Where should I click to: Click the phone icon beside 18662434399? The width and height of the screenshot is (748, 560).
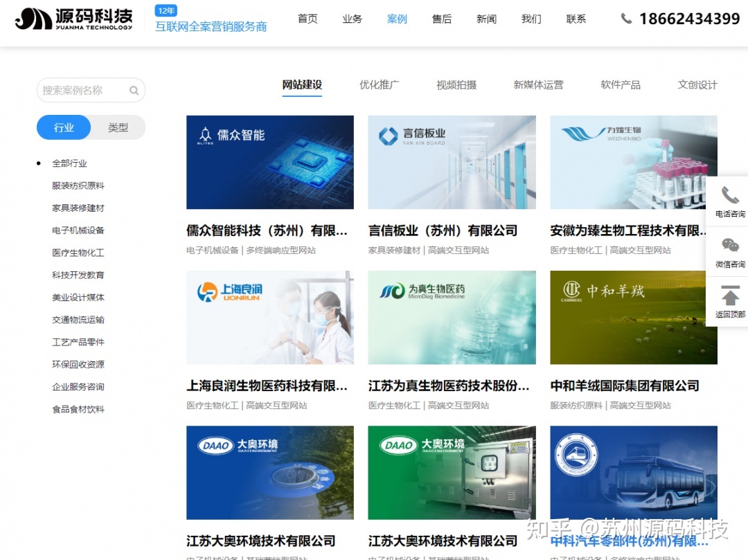click(626, 19)
